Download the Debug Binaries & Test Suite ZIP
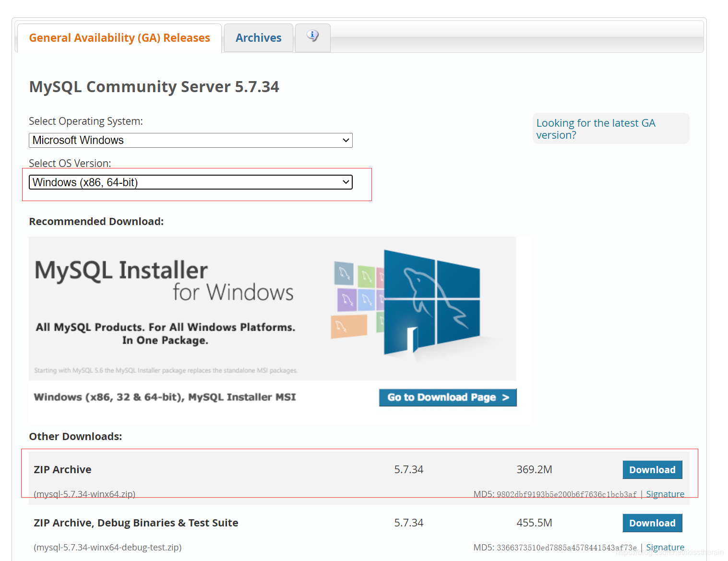The image size is (728, 561). click(652, 523)
